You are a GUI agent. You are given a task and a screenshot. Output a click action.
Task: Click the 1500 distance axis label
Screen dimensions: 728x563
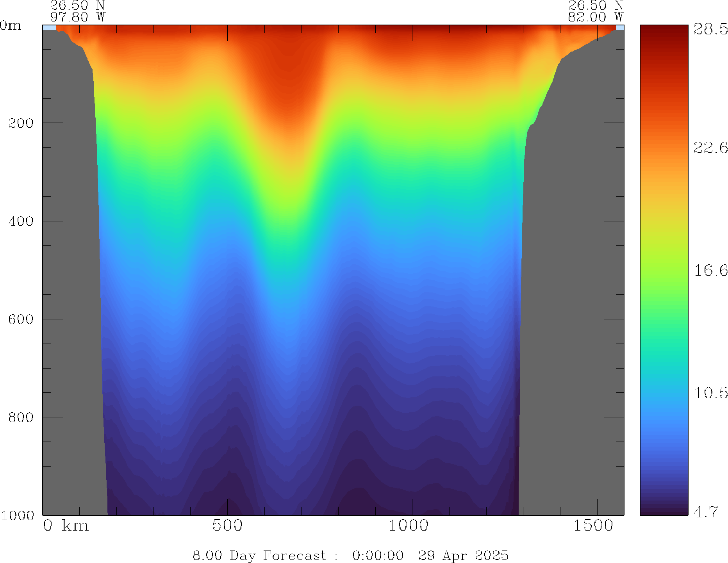coord(593,526)
